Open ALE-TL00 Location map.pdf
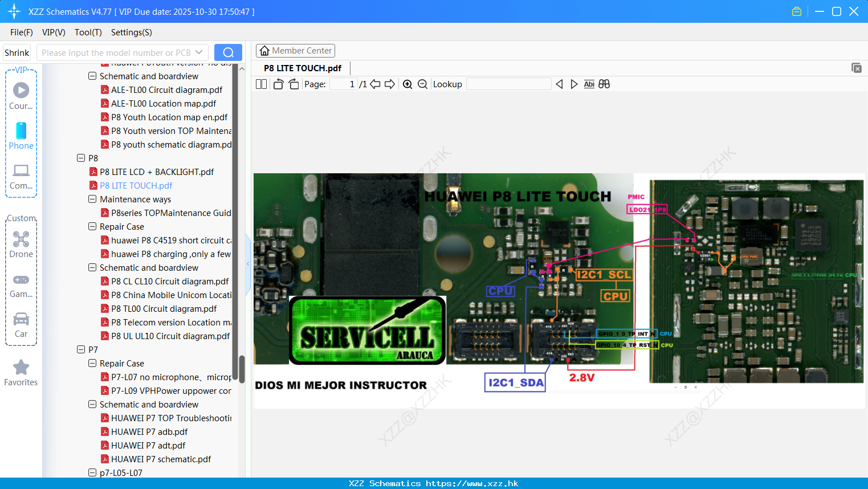 pos(164,103)
